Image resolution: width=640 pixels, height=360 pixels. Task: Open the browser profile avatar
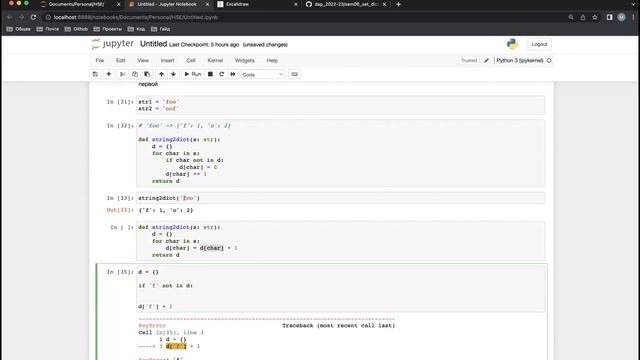click(621, 17)
